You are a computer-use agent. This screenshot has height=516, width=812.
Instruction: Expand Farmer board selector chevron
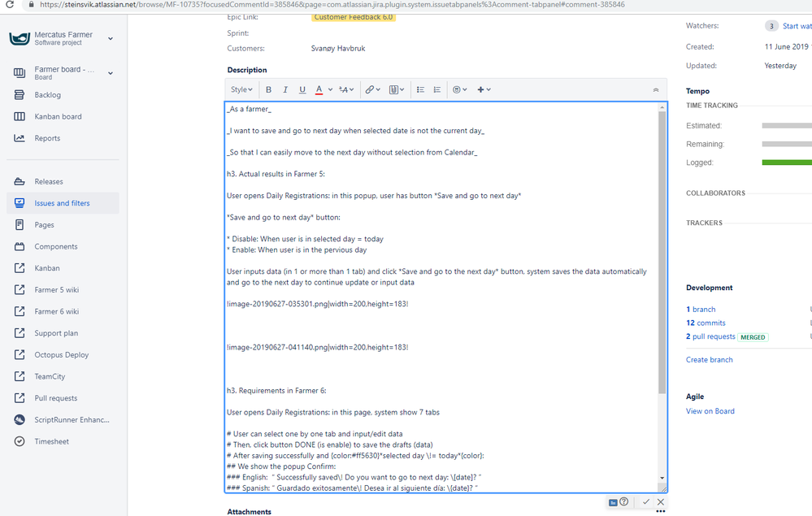(111, 73)
